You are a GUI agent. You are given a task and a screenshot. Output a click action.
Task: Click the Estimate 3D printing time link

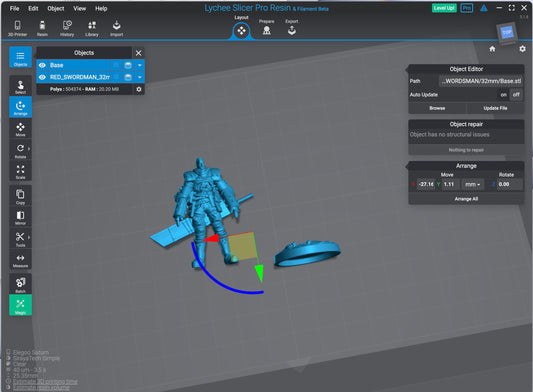coord(45,381)
